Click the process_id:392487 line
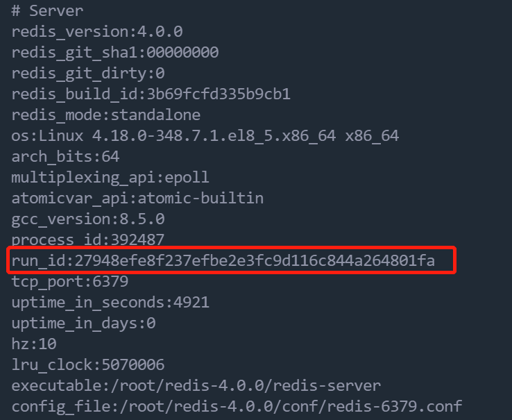The height and width of the screenshot is (420, 512). click(x=87, y=240)
